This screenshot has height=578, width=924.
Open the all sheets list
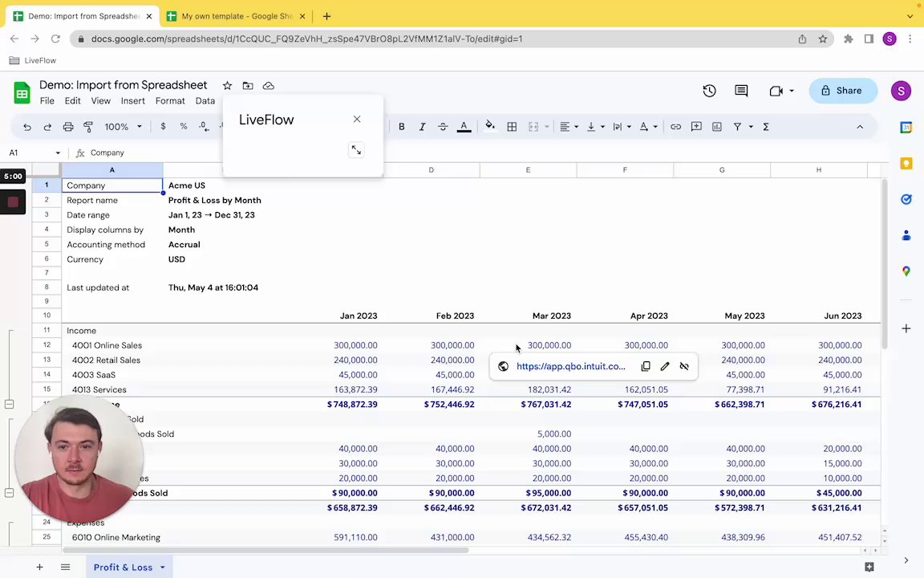click(x=66, y=568)
